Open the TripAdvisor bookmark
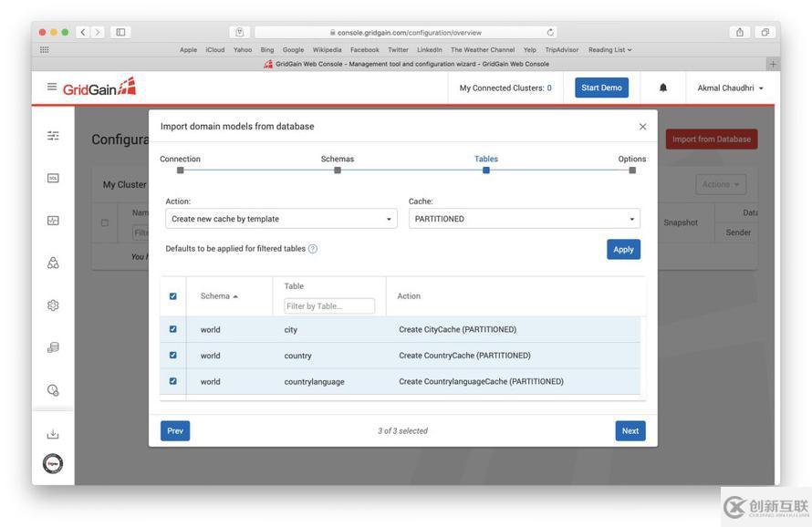812x527 pixels. [561, 50]
